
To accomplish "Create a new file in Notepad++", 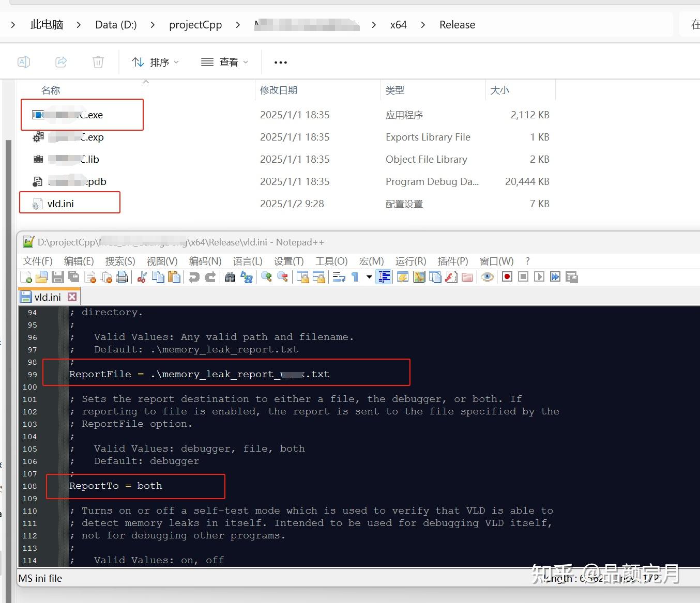I will coord(26,277).
